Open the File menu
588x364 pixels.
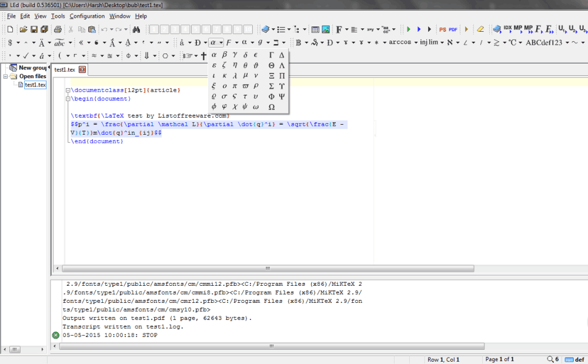click(11, 16)
